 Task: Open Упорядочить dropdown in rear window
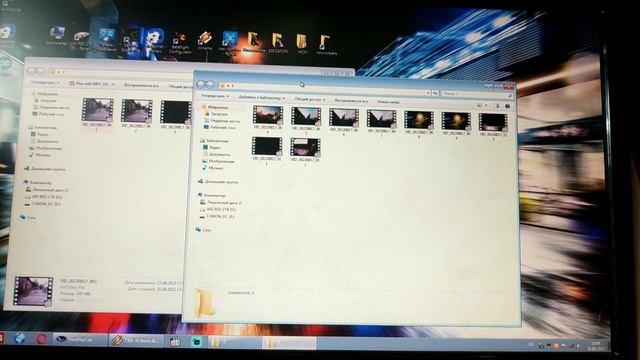point(45,82)
